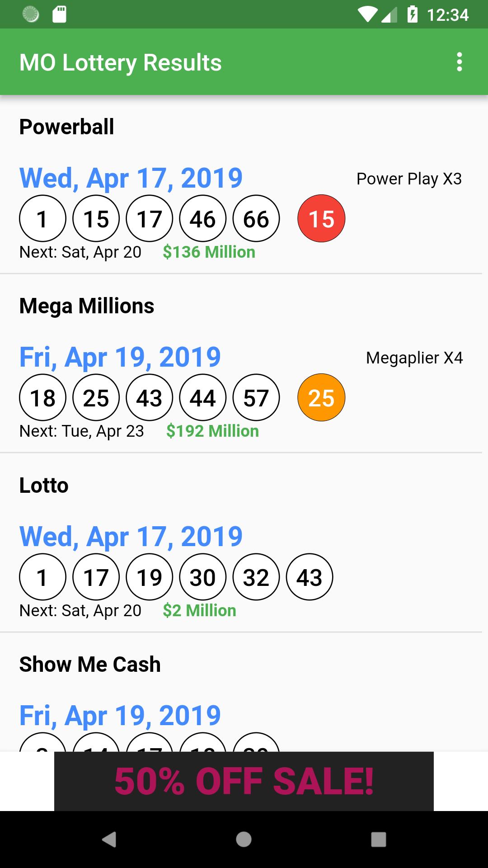The width and height of the screenshot is (488, 868).
Task: Tap the Android back navigation button
Action: (109, 840)
